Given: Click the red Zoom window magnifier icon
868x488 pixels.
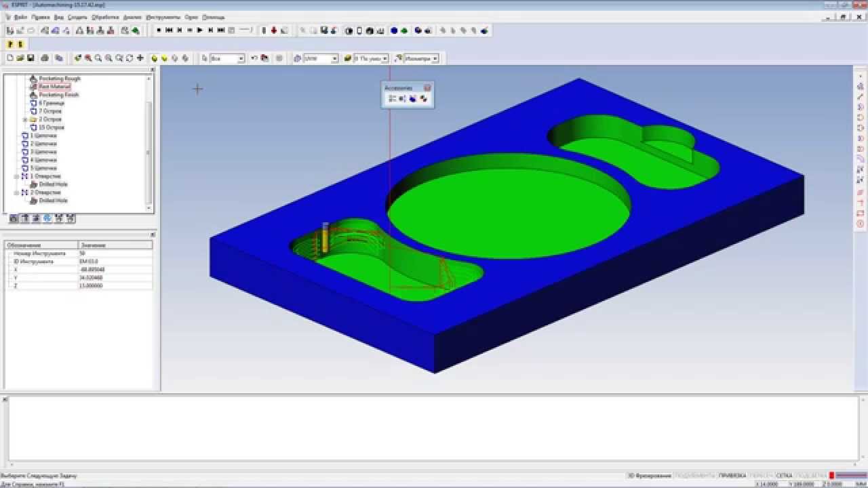Looking at the screenshot, I should 88,58.
